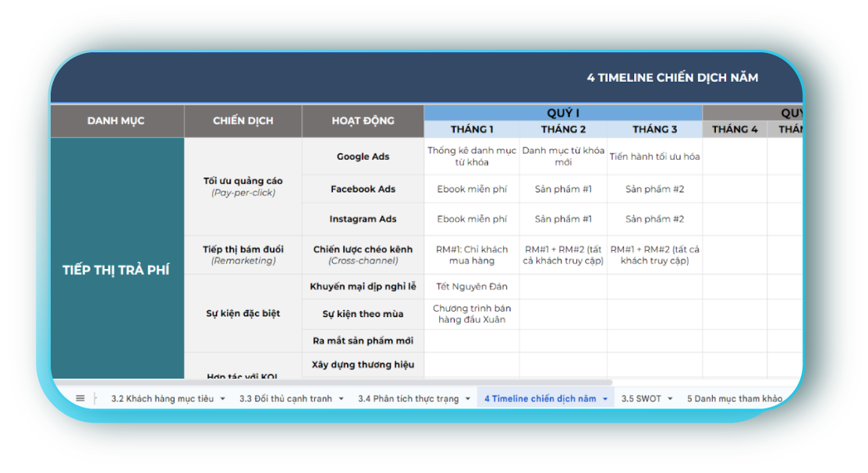Viewport: 868px width, 473px height.
Task: Switch to the 3.2 Khách hàng mục tiêu tab
Action: pos(161,399)
